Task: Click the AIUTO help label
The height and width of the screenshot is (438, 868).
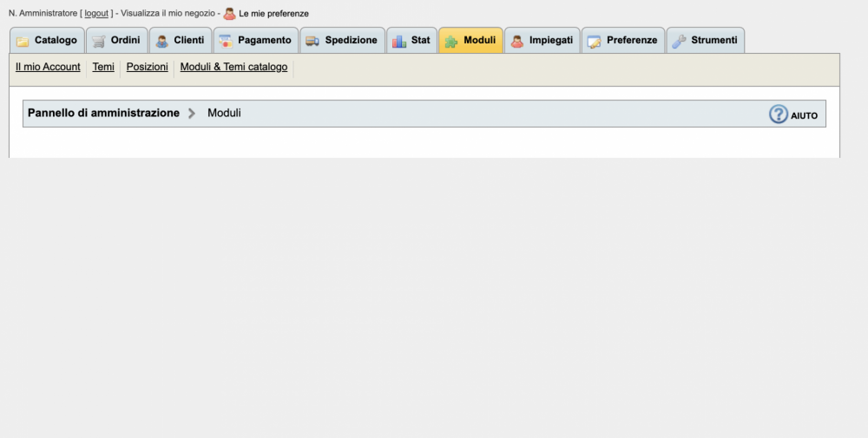Action: [804, 115]
